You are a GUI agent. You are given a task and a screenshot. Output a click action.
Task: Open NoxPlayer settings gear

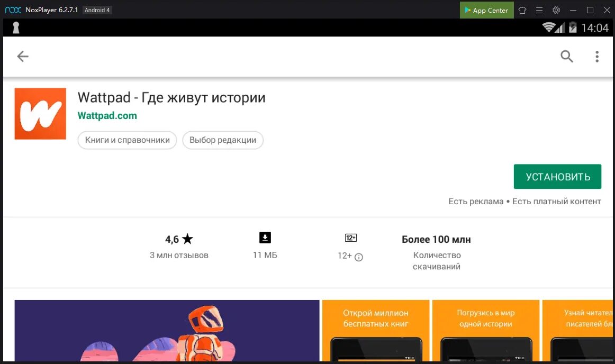coord(556,10)
